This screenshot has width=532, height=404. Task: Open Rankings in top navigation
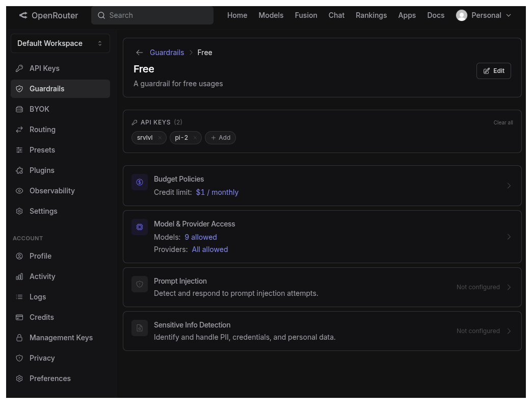371,15
